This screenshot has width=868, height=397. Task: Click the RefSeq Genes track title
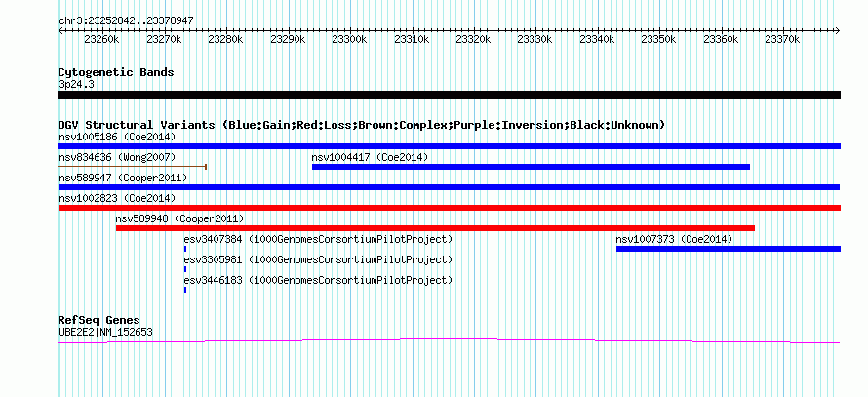(99, 320)
